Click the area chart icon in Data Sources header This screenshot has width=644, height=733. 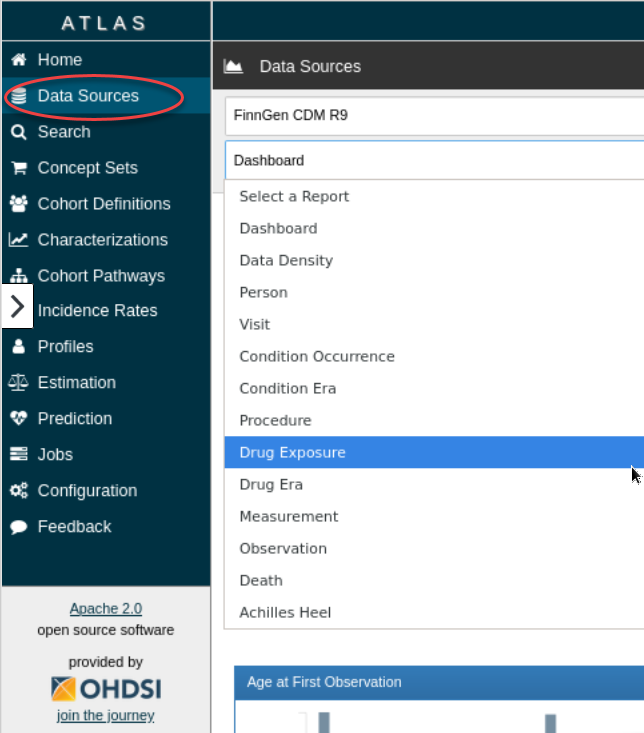tap(233, 66)
